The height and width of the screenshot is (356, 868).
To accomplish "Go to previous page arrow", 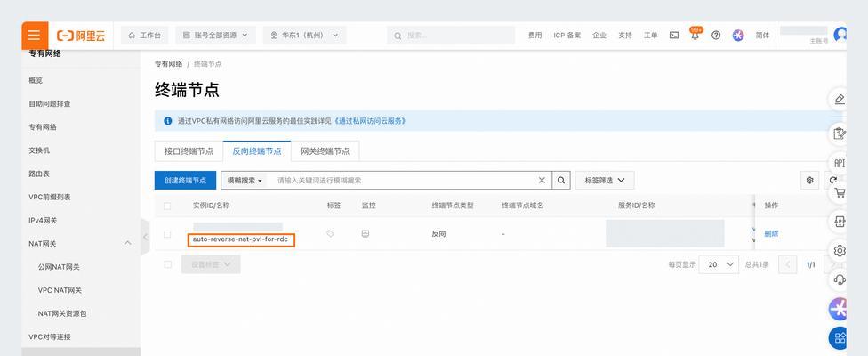I will point(788,264).
